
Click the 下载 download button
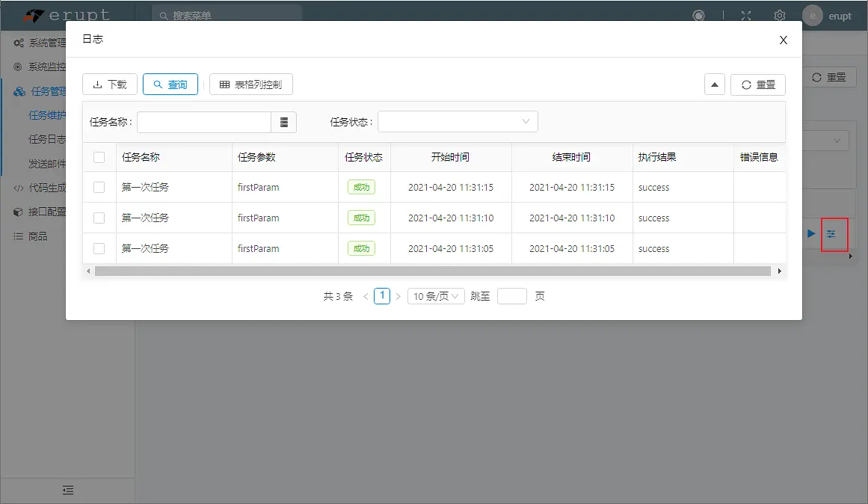tap(109, 84)
